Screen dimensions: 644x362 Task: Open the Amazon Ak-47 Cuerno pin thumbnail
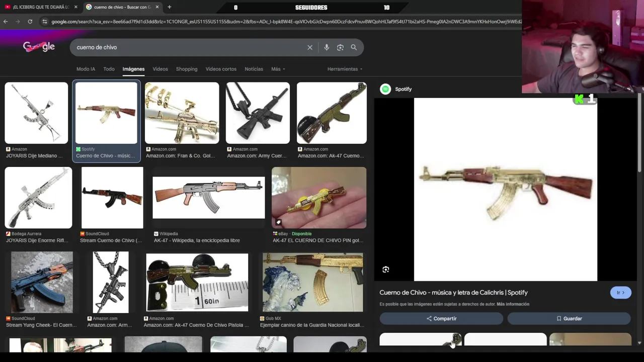point(332,113)
